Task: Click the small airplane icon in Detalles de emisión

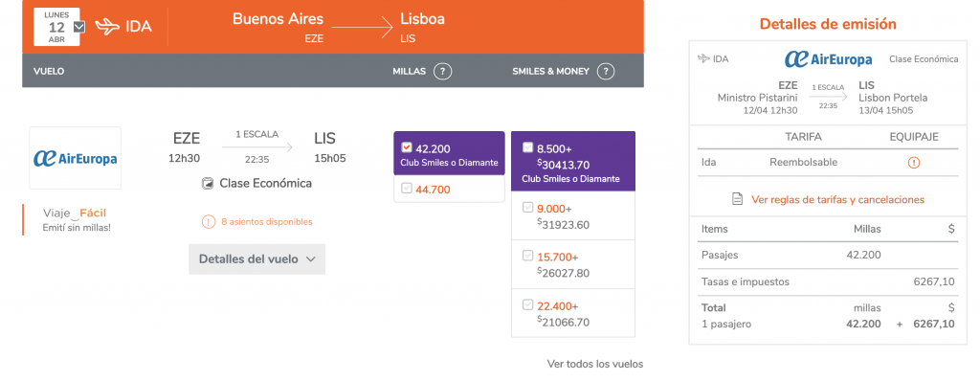Action: pos(703,58)
